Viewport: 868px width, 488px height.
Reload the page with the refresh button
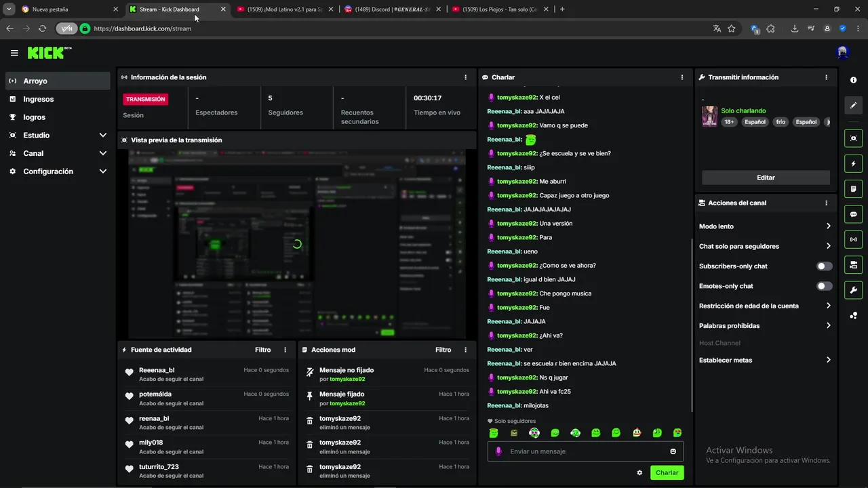pos(42,28)
